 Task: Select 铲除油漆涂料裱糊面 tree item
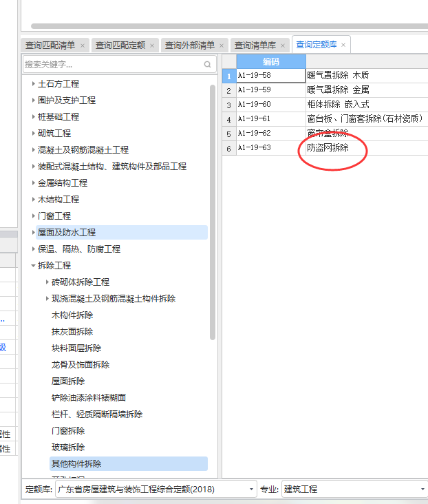pyautogui.click(x=89, y=397)
